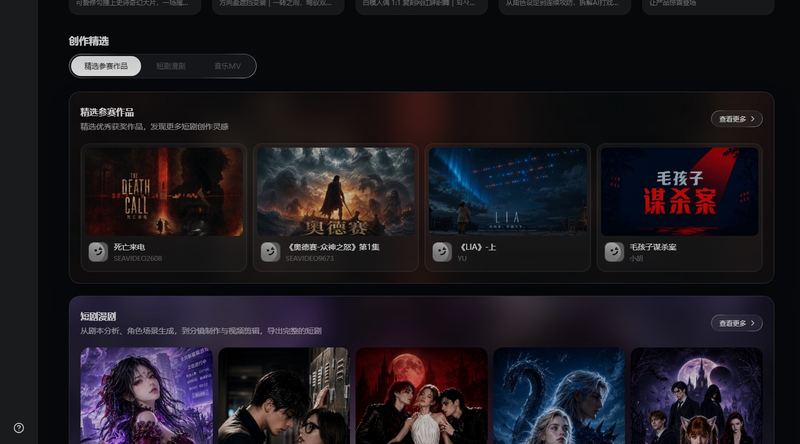
Task: Open the red moon trio poster
Action: (421, 396)
